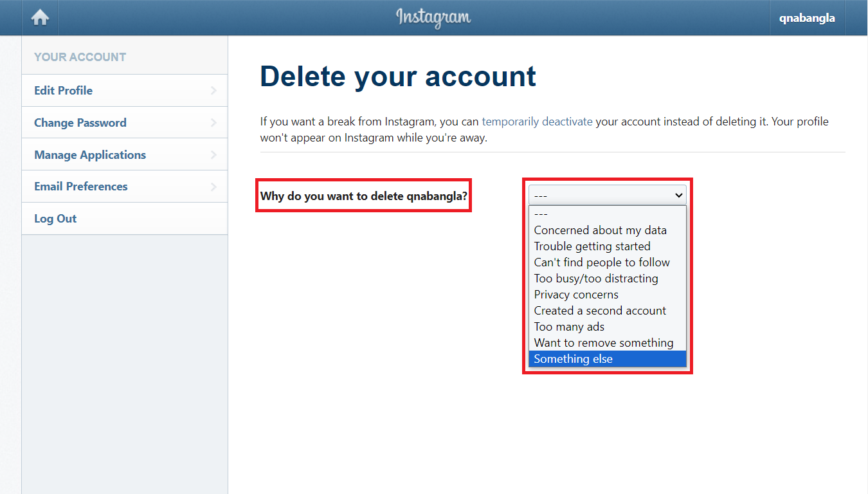Click Log Out in the sidebar
The height and width of the screenshot is (494, 868).
pyautogui.click(x=55, y=218)
